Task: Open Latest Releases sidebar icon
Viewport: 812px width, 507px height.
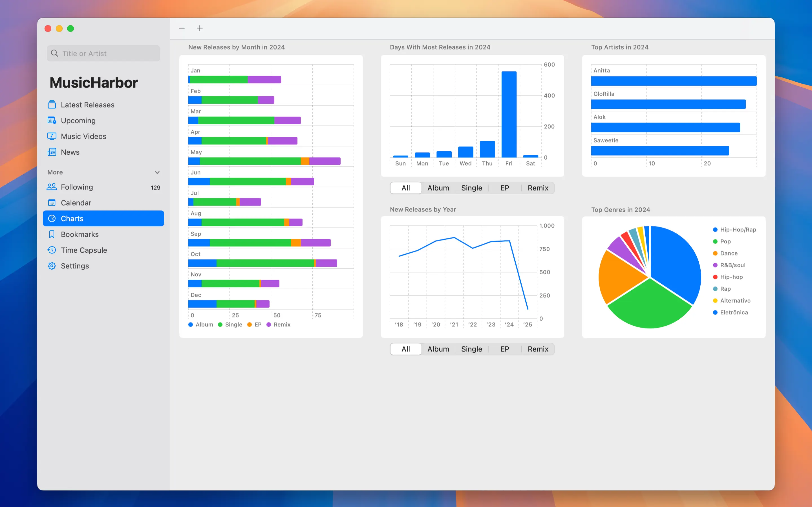Action: [52, 104]
